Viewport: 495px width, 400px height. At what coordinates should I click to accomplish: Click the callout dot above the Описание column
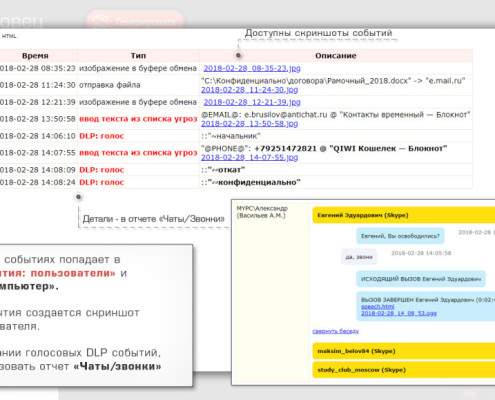click(x=238, y=55)
